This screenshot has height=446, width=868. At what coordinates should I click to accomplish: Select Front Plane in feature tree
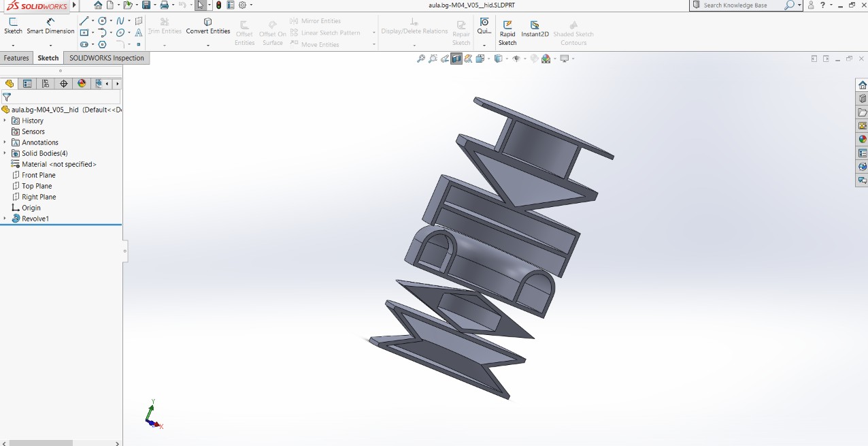coord(38,175)
